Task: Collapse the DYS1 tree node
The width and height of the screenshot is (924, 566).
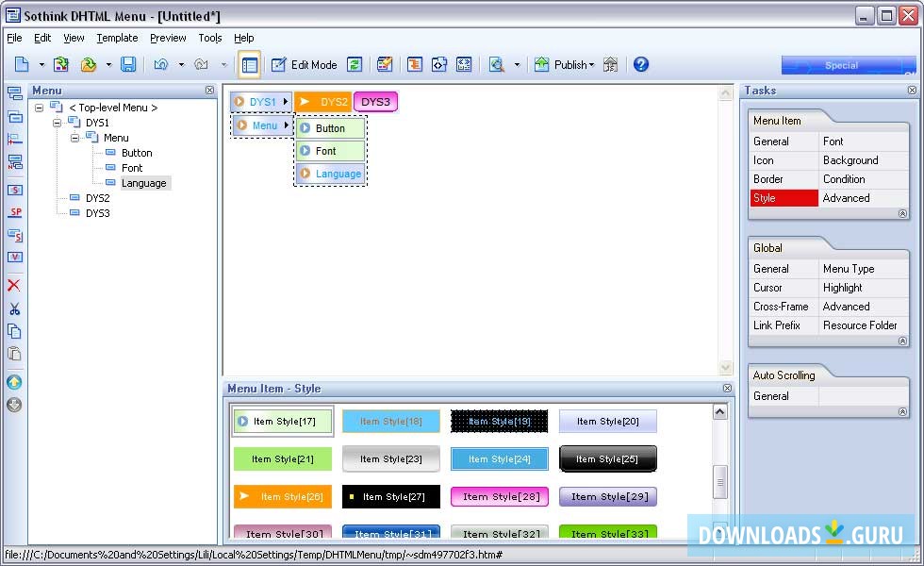Action: [x=58, y=123]
